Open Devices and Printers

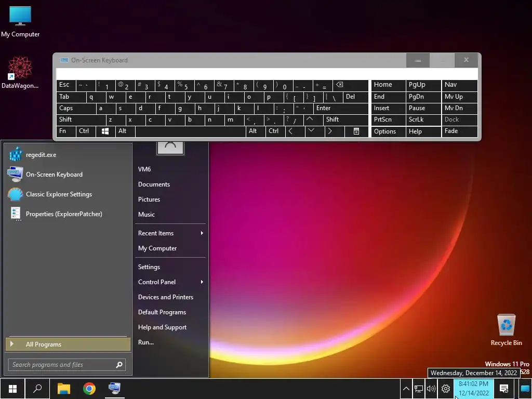(x=170, y=297)
